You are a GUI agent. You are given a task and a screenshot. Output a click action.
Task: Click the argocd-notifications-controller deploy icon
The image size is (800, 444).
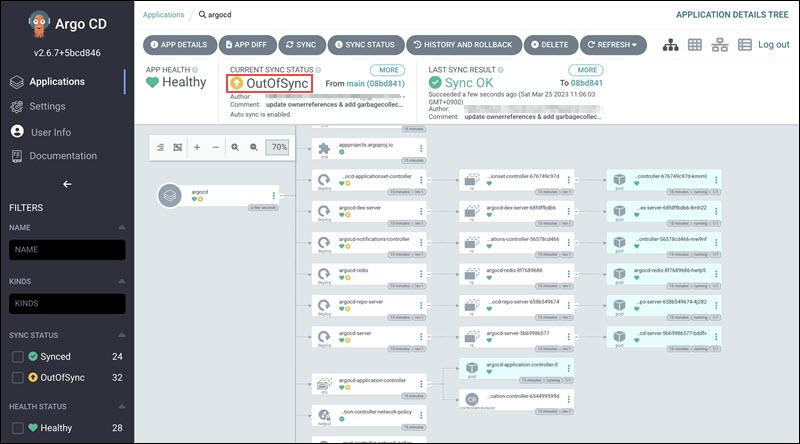tap(324, 242)
